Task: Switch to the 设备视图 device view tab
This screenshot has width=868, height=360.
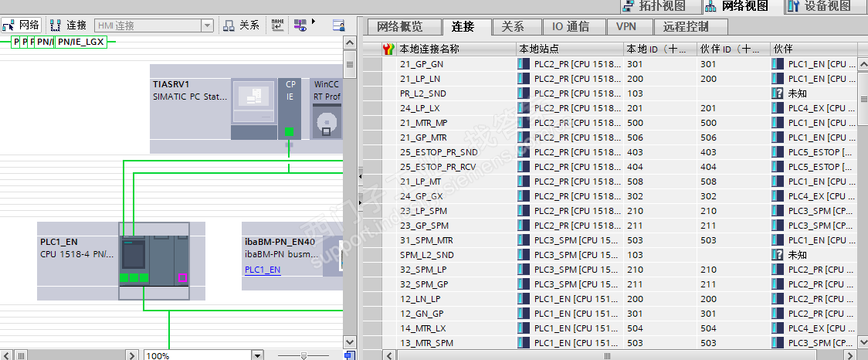Action: [x=826, y=7]
